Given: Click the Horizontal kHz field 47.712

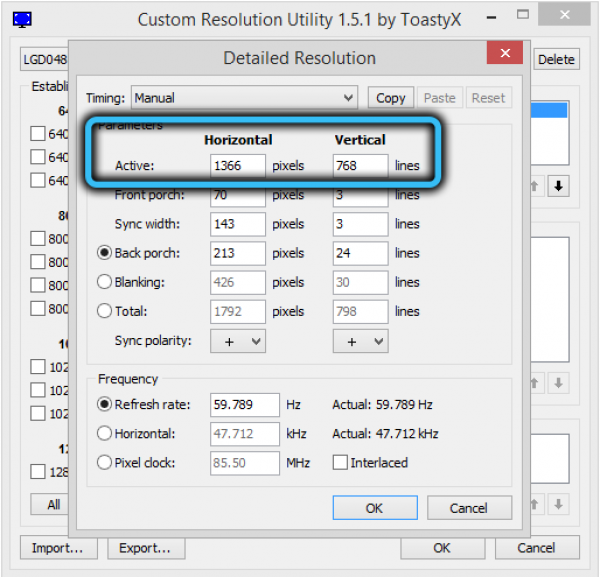Looking at the screenshot, I should click(x=245, y=434).
